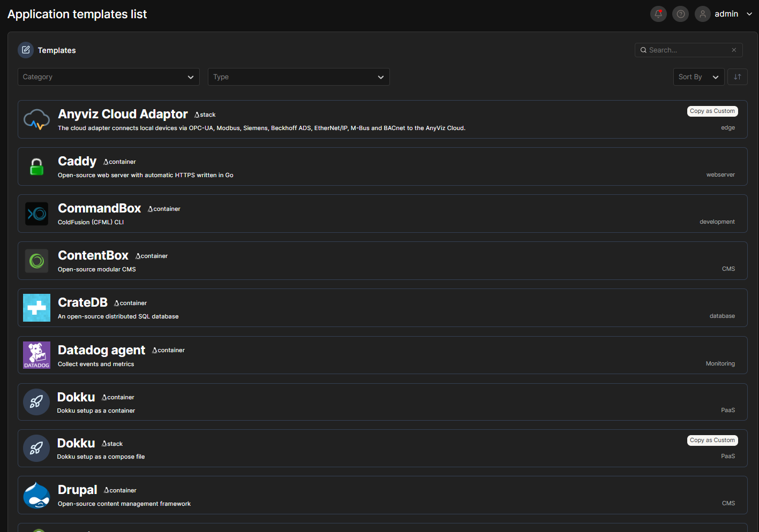This screenshot has height=532, width=759.
Task: Click the Anyviz Cloud Adaptor cloud logo
Action: (36, 119)
